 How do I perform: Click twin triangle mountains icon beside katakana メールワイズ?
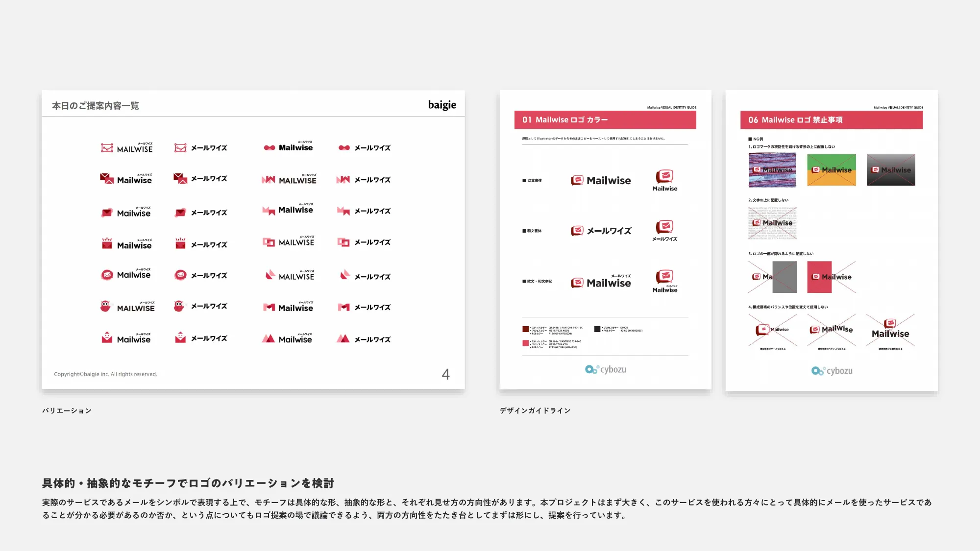coord(343,338)
